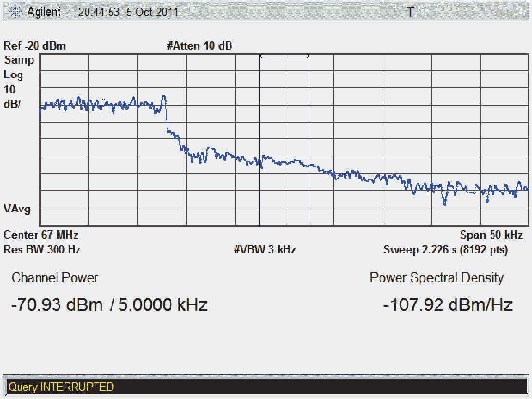This screenshot has height=399, width=532.
Task: Select the Ref -20 dBm label
Action: pyautogui.click(x=35, y=46)
